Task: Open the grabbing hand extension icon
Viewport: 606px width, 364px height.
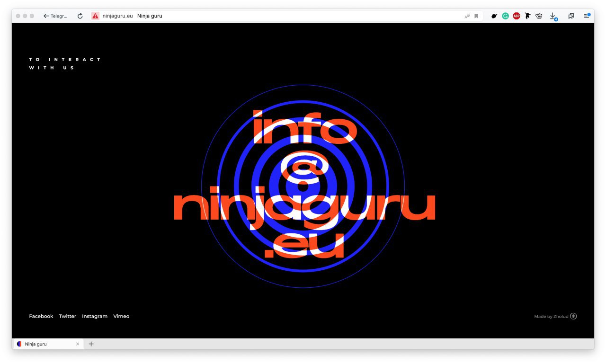Action: [x=539, y=16]
